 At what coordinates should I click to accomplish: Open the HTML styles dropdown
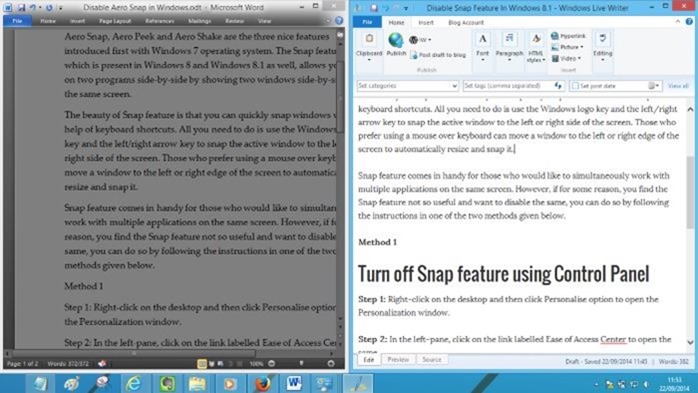click(536, 47)
